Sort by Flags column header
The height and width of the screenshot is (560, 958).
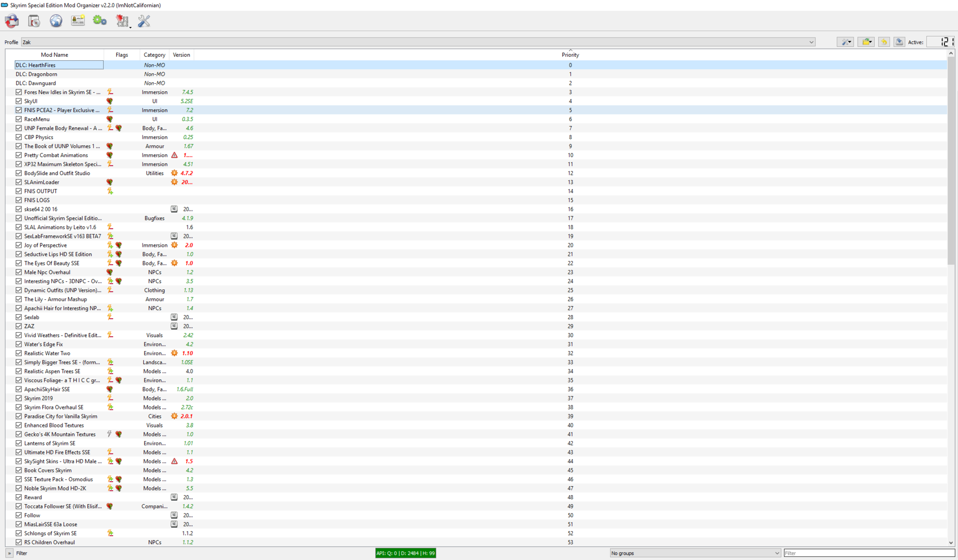pos(122,55)
